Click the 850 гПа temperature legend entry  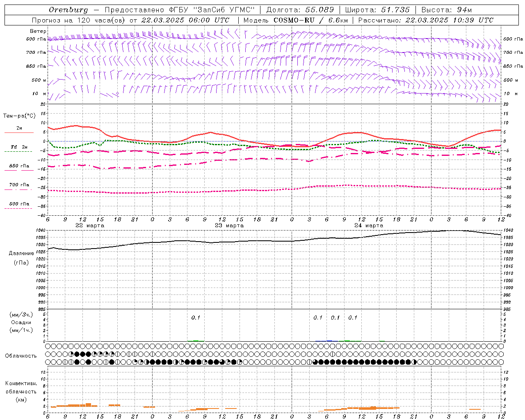click(19, 166)
